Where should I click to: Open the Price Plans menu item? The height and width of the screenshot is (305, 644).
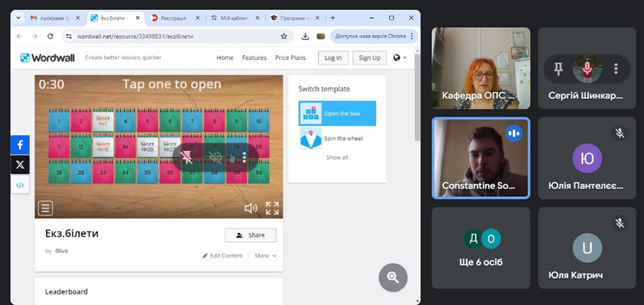(291, 58)
